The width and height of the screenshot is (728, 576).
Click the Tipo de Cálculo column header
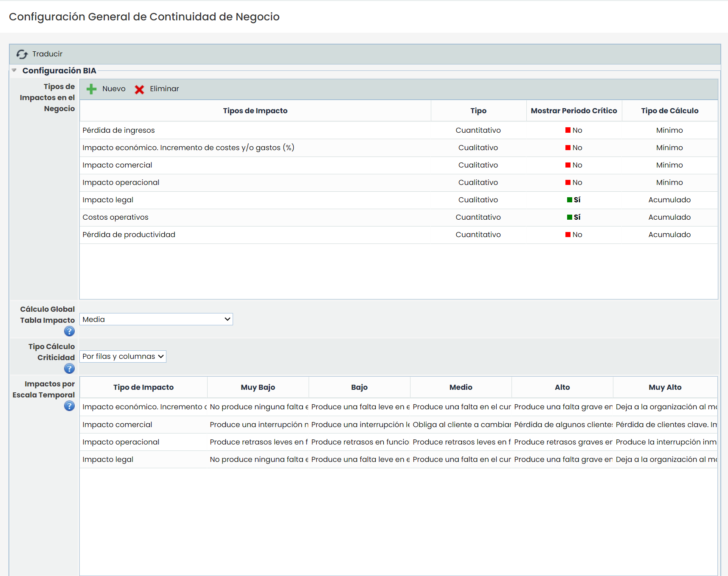click(x=669, y=111)
